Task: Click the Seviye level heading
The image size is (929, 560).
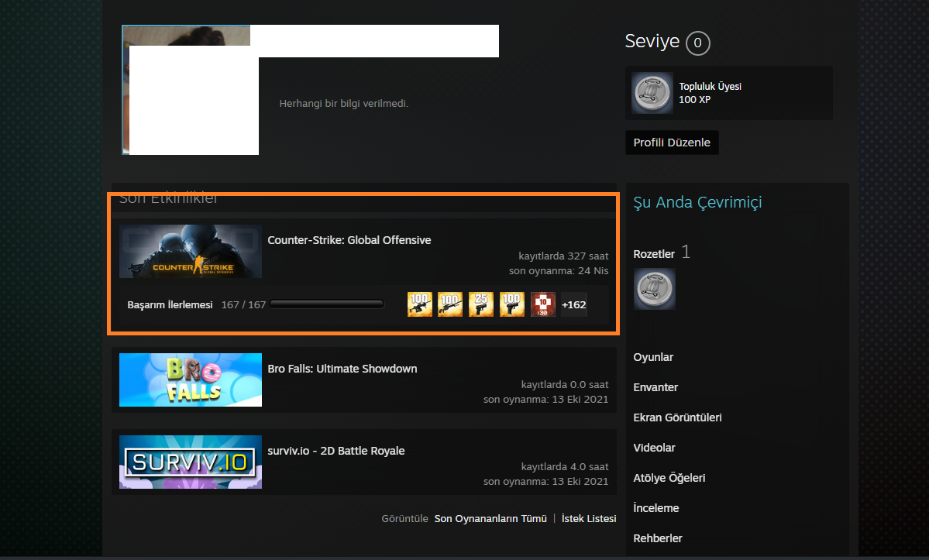Action: 652,41
